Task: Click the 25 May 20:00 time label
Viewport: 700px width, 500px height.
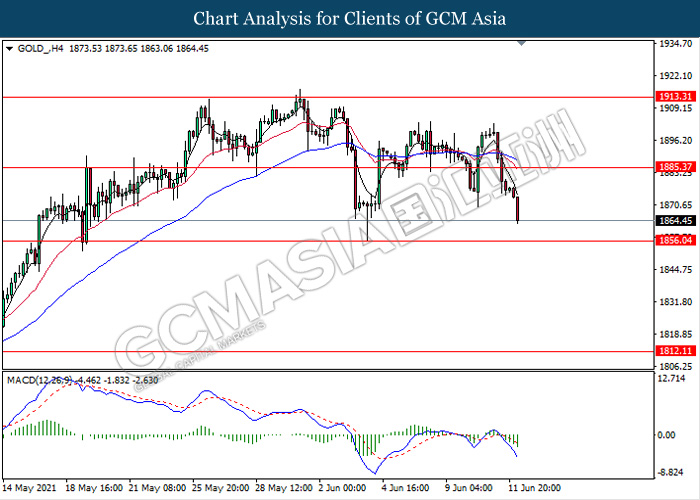Action: tap(221, 488)
